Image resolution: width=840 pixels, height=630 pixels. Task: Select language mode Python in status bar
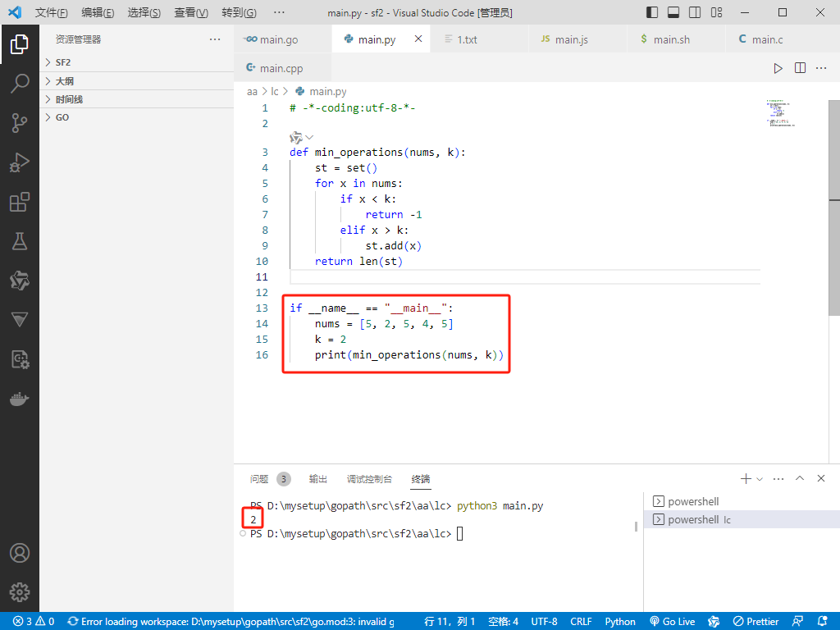tap(620, 622)
